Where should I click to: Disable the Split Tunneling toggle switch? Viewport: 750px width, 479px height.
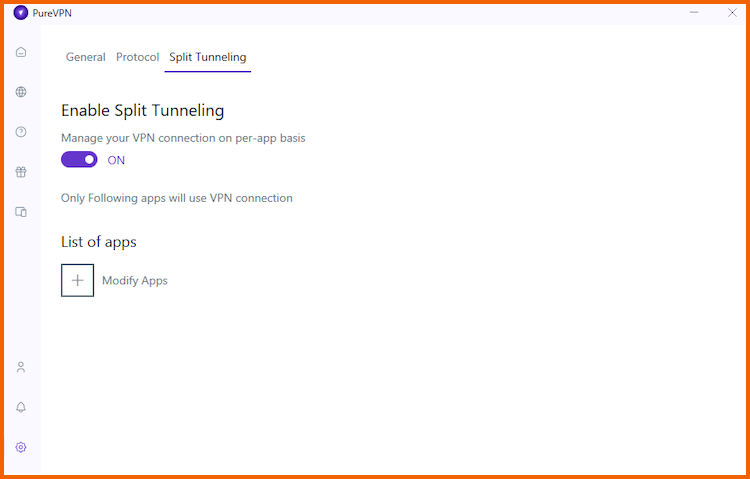[79, 160]
